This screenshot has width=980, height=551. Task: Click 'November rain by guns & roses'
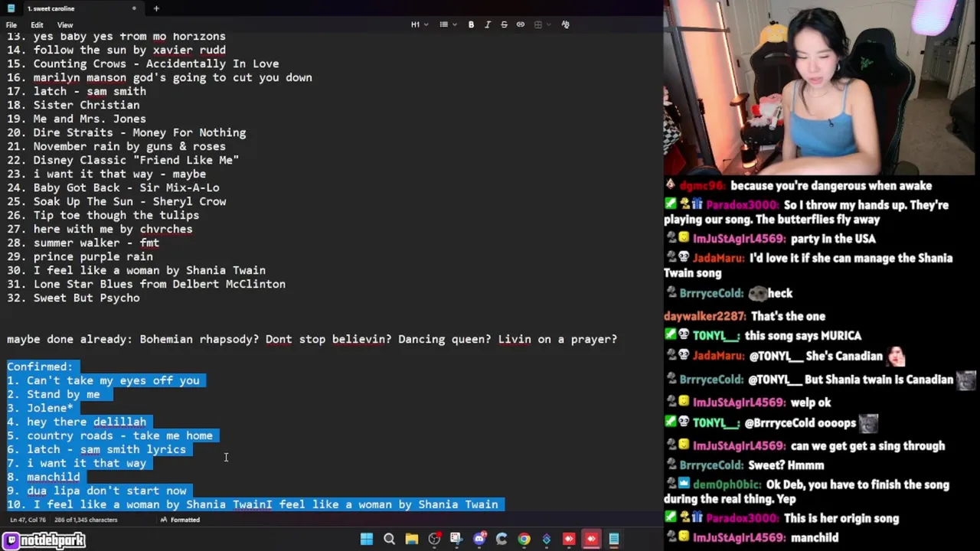[129, 146]
